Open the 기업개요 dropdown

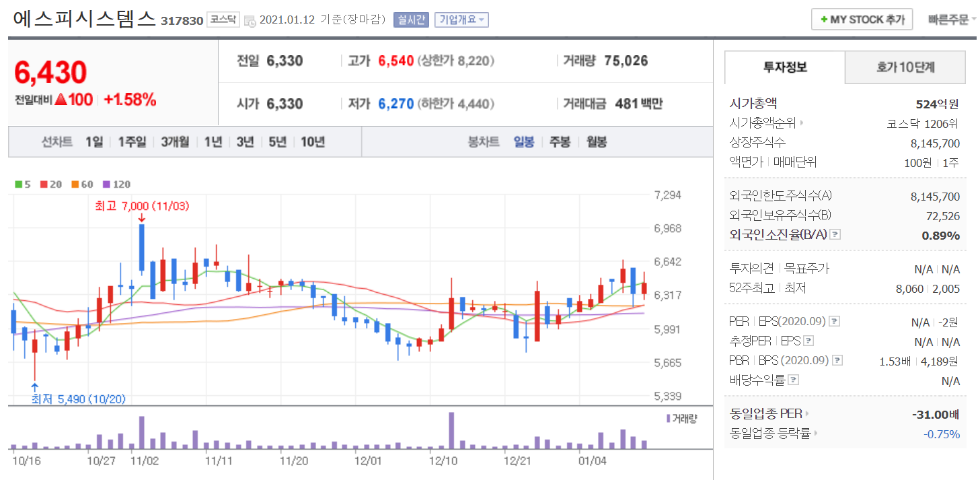point(461,20)
